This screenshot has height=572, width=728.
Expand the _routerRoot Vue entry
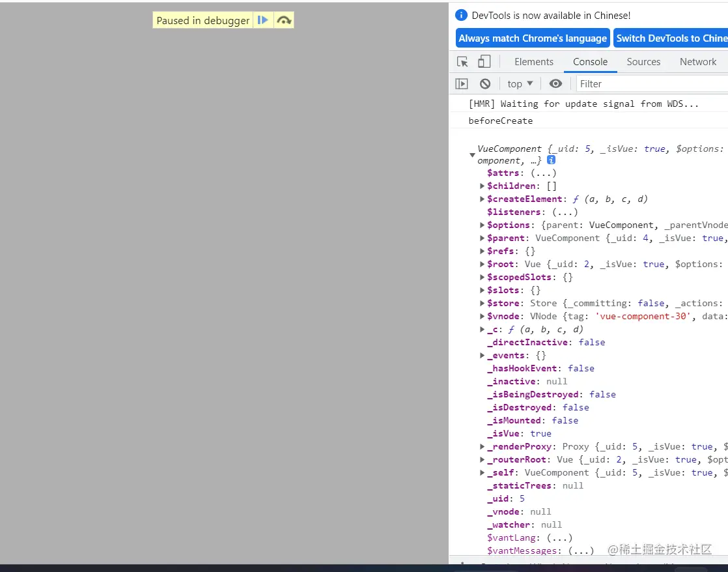(x=482, y=459)
